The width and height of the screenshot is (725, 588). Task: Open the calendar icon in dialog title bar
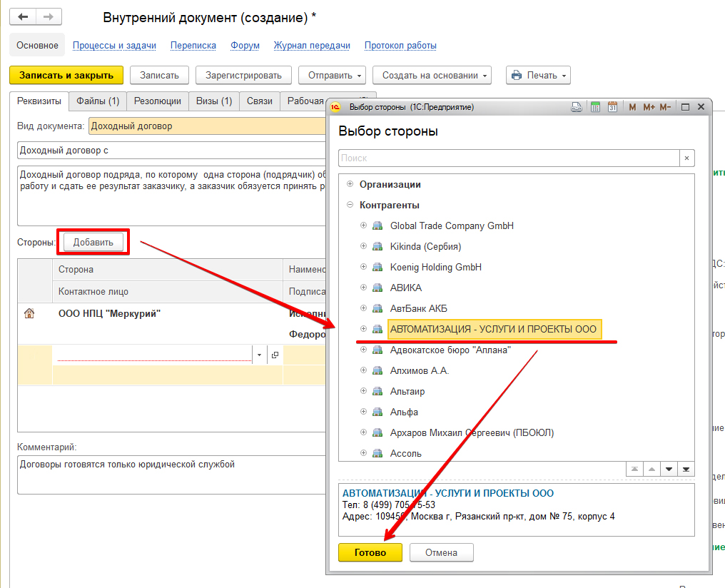click(612, 107)
